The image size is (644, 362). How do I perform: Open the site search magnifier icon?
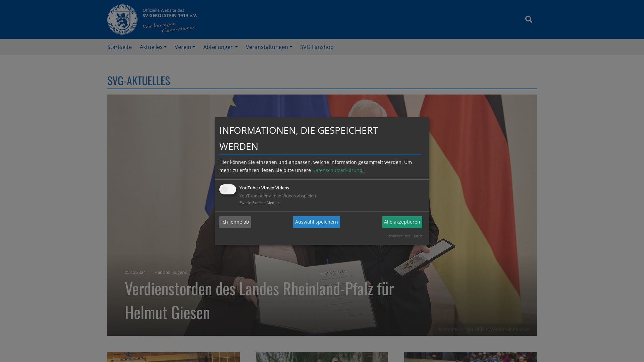(x=529, y=19)
